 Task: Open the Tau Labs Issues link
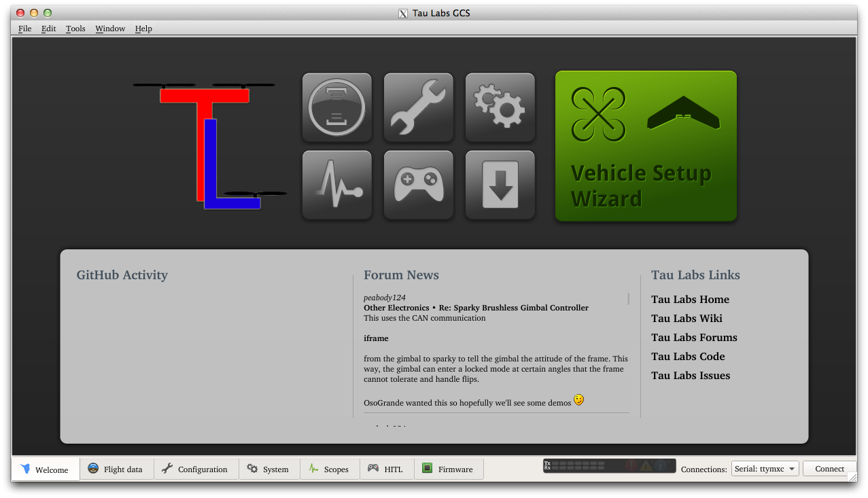pyautogui.click(x=691, y=376)
